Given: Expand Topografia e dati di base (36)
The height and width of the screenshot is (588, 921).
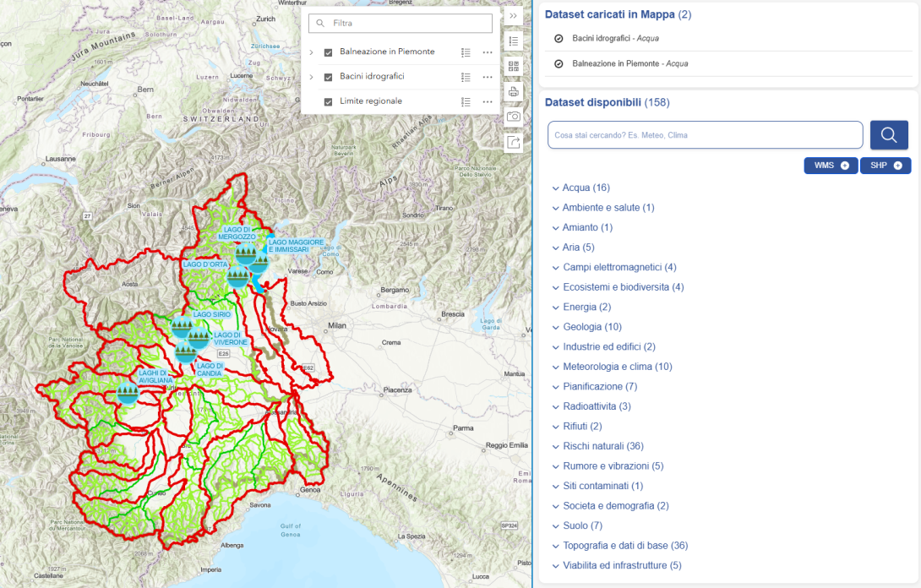Looking at the screenshot, I should click(x=620, y=546).
